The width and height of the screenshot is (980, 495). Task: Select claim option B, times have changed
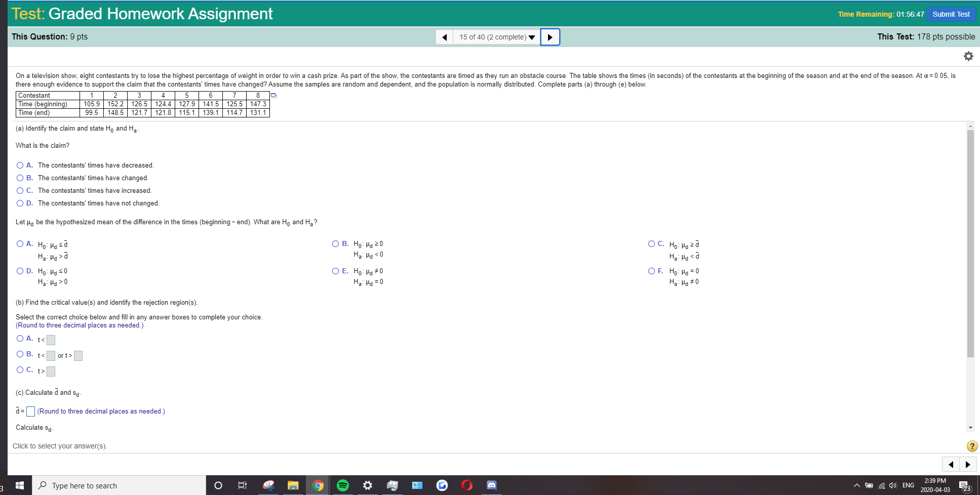point(20,178)
